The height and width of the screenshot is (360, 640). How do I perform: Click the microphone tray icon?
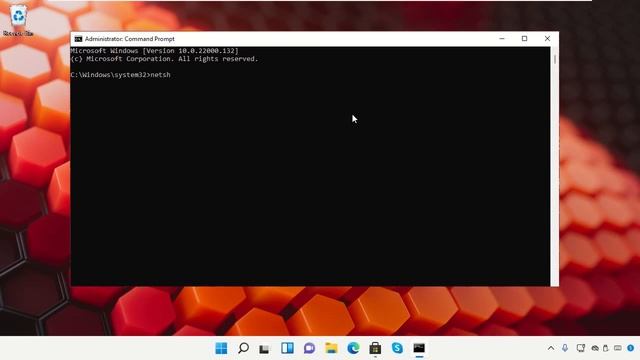(x=565, y=348)
